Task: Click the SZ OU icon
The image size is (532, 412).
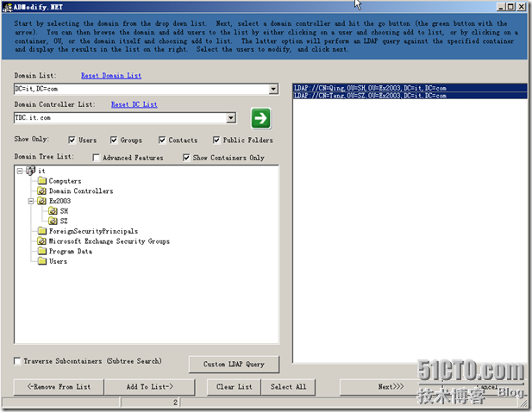Action: pyautogui.click(x=53, y=222)
